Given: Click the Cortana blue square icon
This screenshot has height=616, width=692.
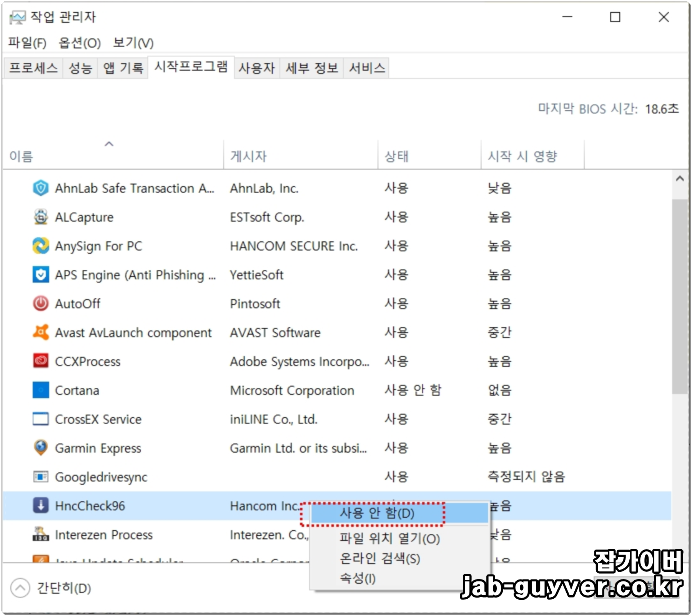Looking at the screenshot, I should (x=41, y=390).
